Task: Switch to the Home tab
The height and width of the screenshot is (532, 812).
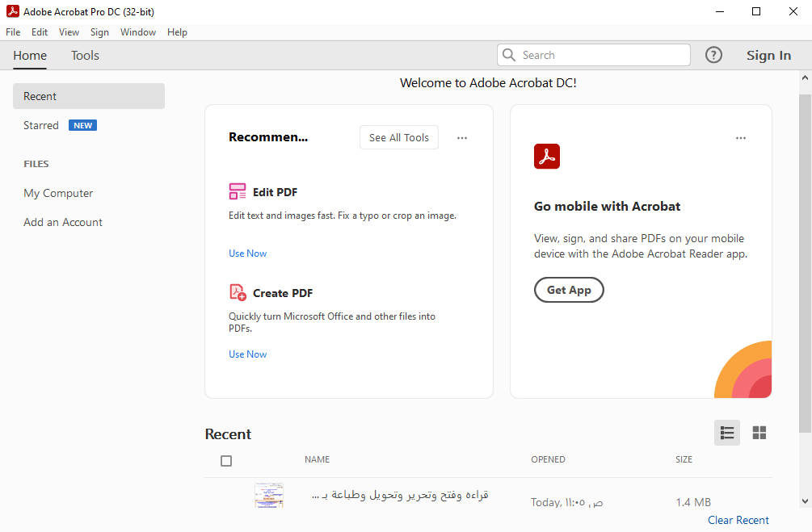Action: coord(30,56)
